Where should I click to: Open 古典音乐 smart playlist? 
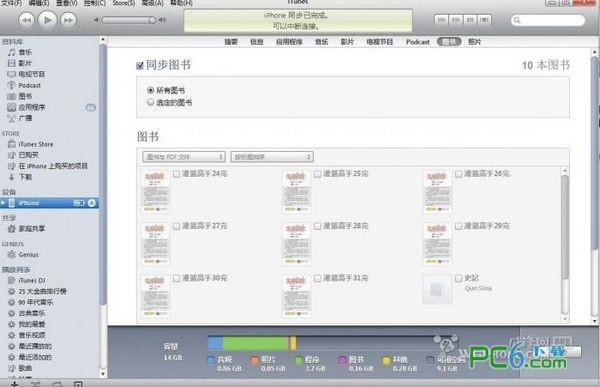pos(32,313)
